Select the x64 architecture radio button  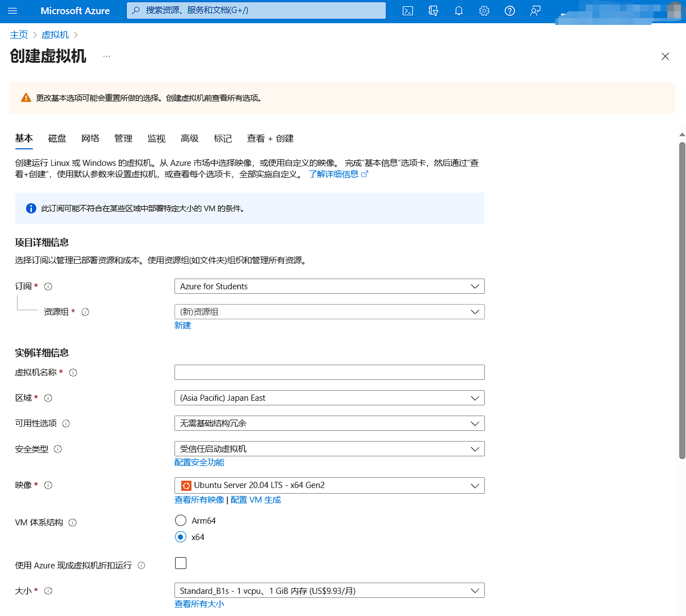pyautogui.click(x=181, y=537)
